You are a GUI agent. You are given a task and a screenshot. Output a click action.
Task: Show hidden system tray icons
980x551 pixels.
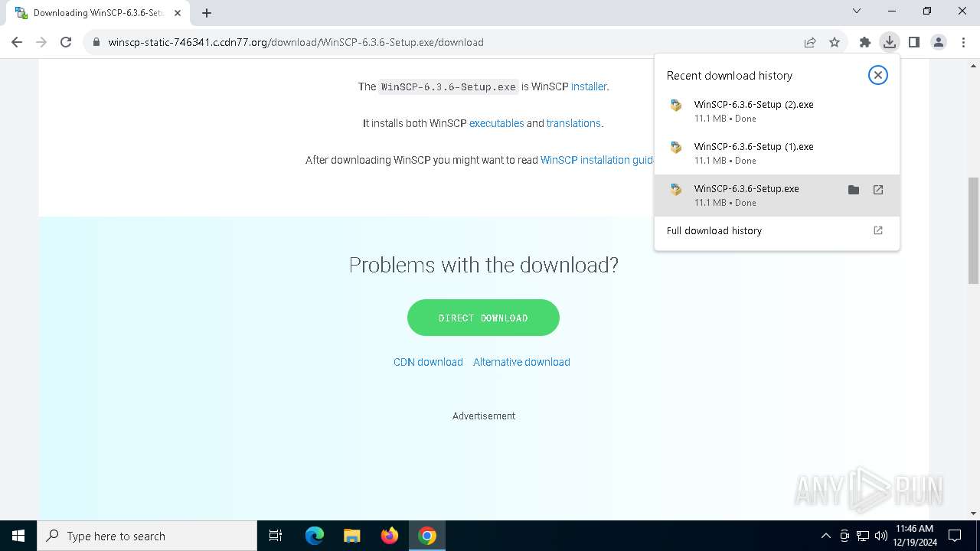click(x=825, y=536)
